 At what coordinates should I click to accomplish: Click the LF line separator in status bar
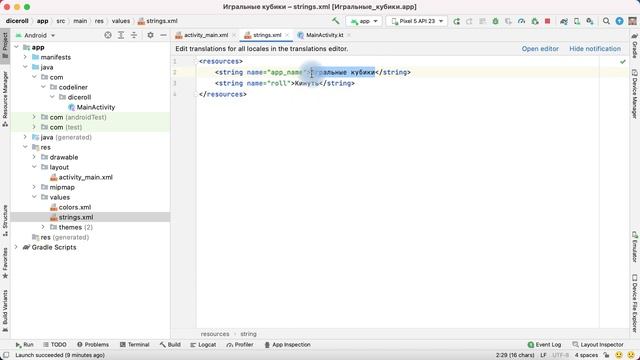click(x=543, y=355)
